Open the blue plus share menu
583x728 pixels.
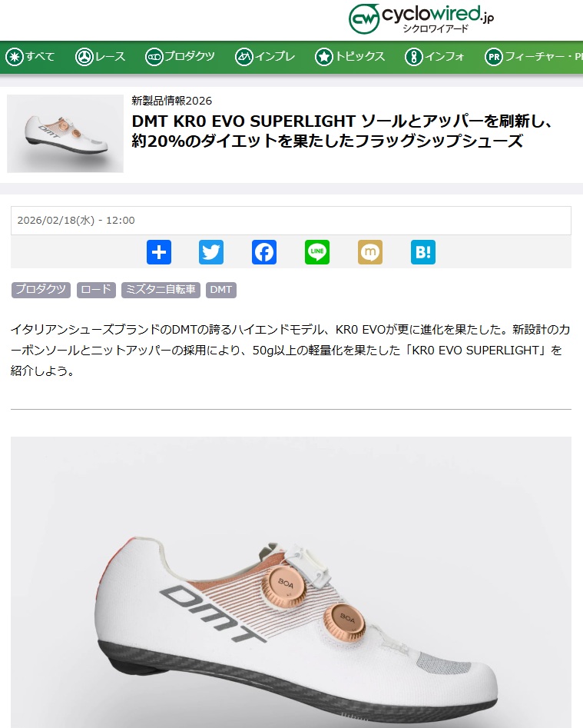tap(159, 252)
